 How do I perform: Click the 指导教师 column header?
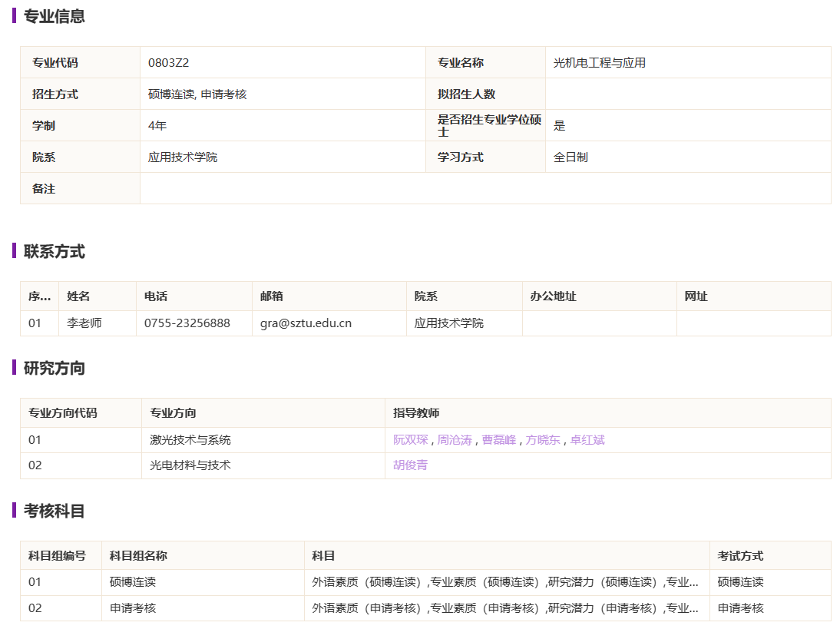pos(416,413)
